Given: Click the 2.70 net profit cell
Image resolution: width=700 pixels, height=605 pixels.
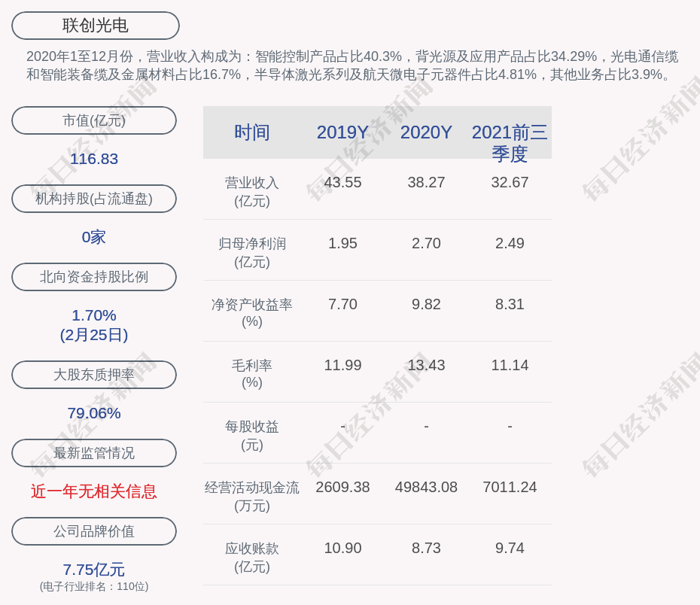Looking at the screenshot, I should click(x=426, y=243).
